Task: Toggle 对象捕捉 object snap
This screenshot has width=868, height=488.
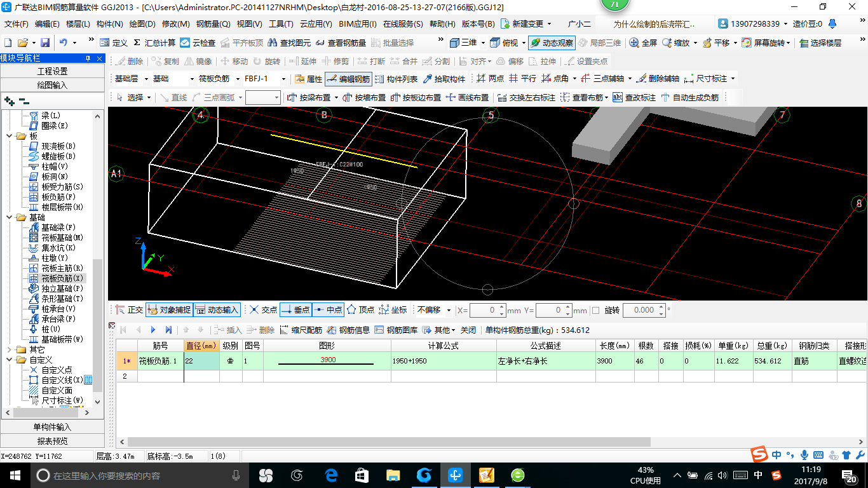Action: pyautogui.click(x=168, y=310)
